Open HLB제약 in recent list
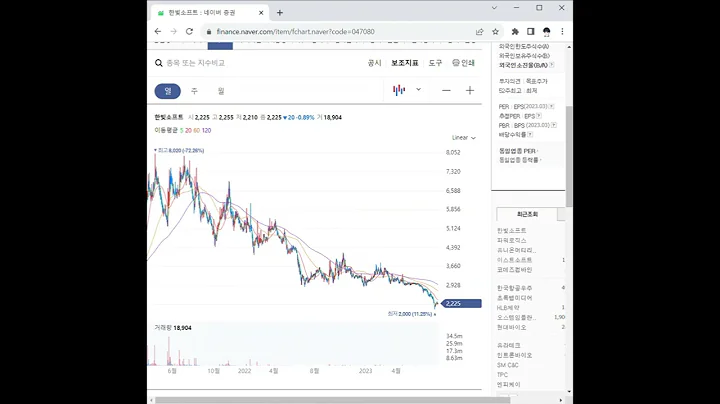 [x=508, y=308]
